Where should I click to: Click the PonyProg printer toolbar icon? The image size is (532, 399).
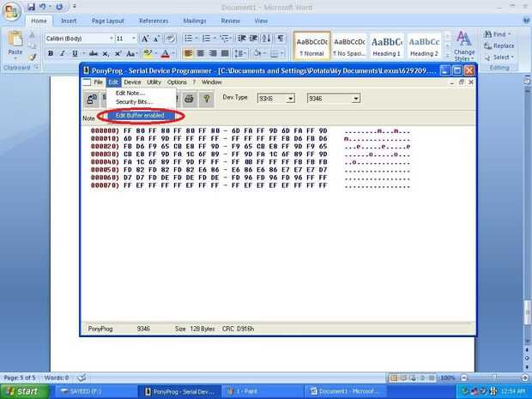point(190,99)
